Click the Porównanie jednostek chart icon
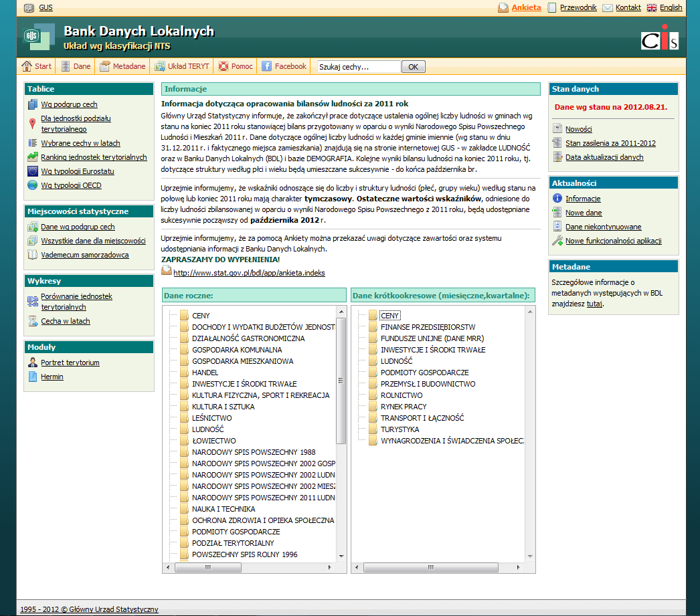The height and width of the screenshot is (616, 700). click(33, 301)
